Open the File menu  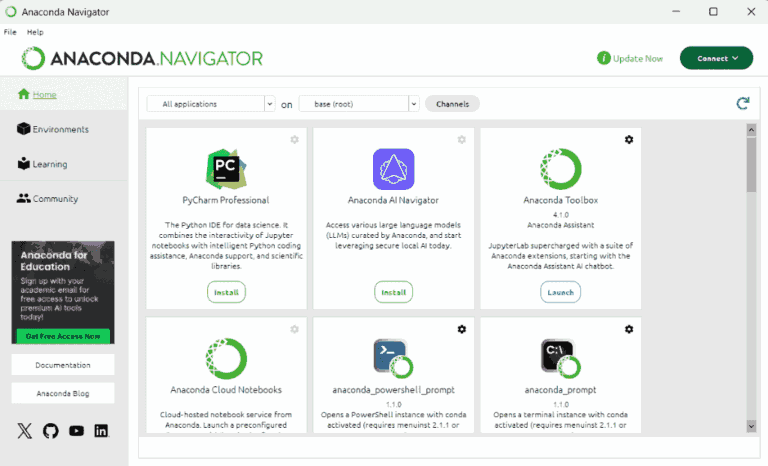10,32
